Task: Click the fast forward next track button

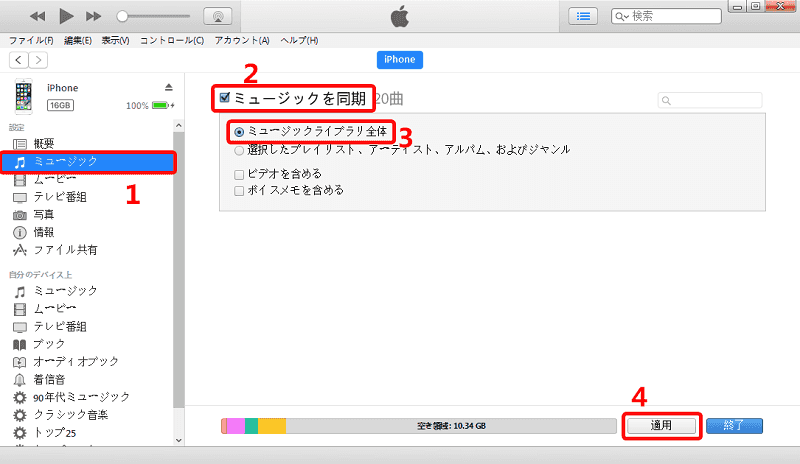Action: (x=93, y=16)
